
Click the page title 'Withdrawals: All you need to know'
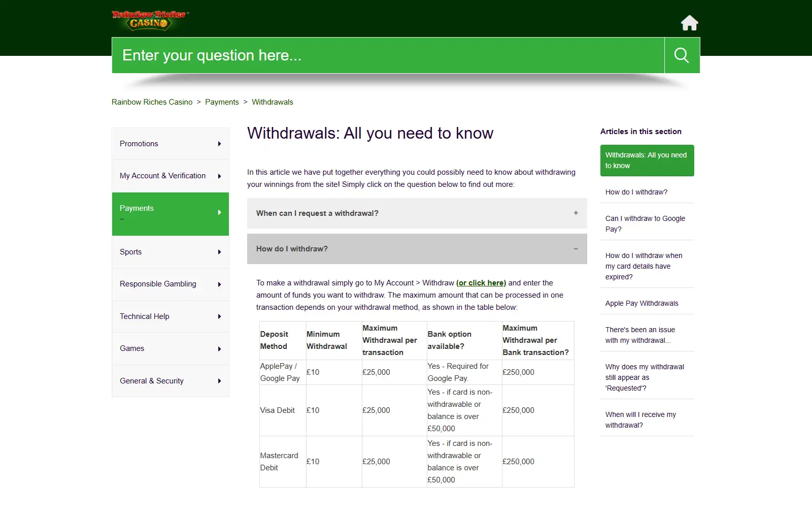point(370,133)
